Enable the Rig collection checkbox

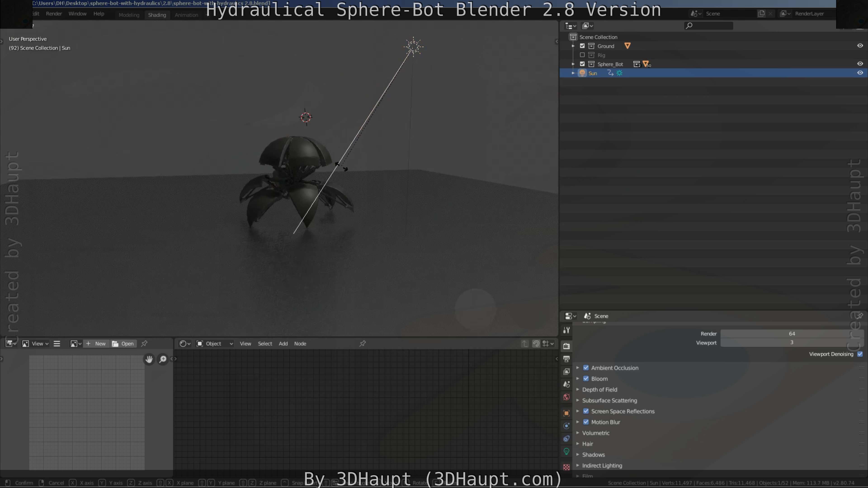pyautogui.click(x=582, y=55)
